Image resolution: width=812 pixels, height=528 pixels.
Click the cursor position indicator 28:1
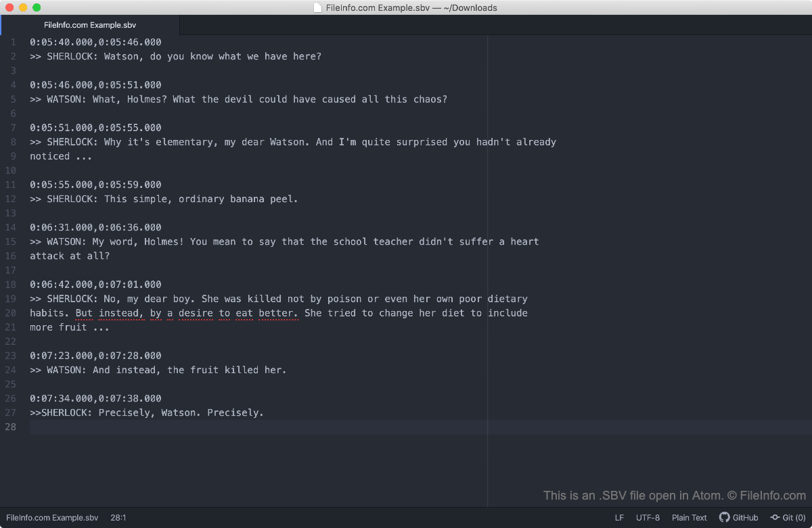pos(118,517)
